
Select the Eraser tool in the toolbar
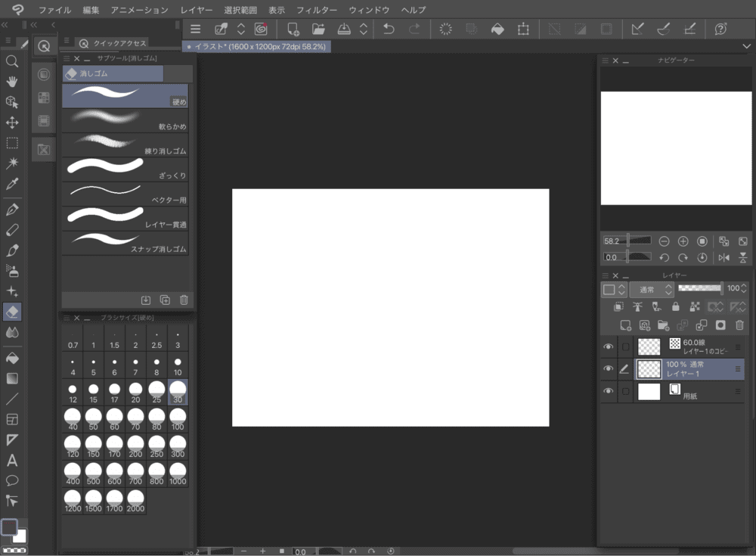tap(12, 312)
